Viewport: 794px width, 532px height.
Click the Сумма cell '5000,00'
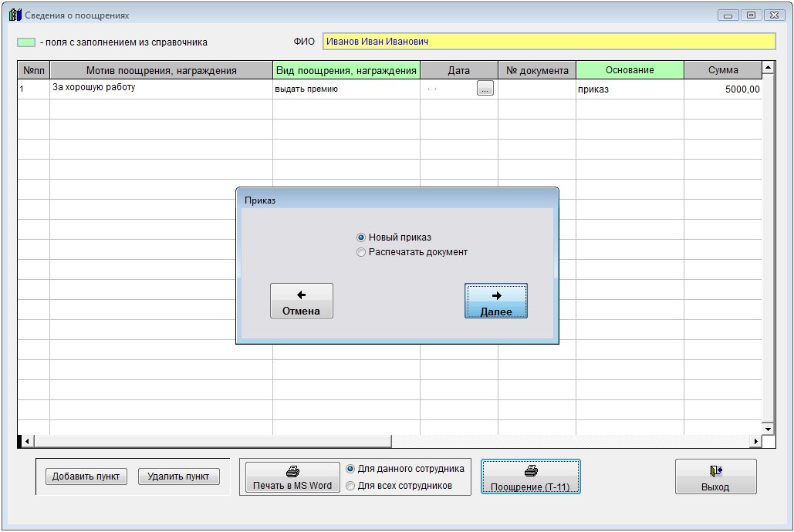pos(723,89)
